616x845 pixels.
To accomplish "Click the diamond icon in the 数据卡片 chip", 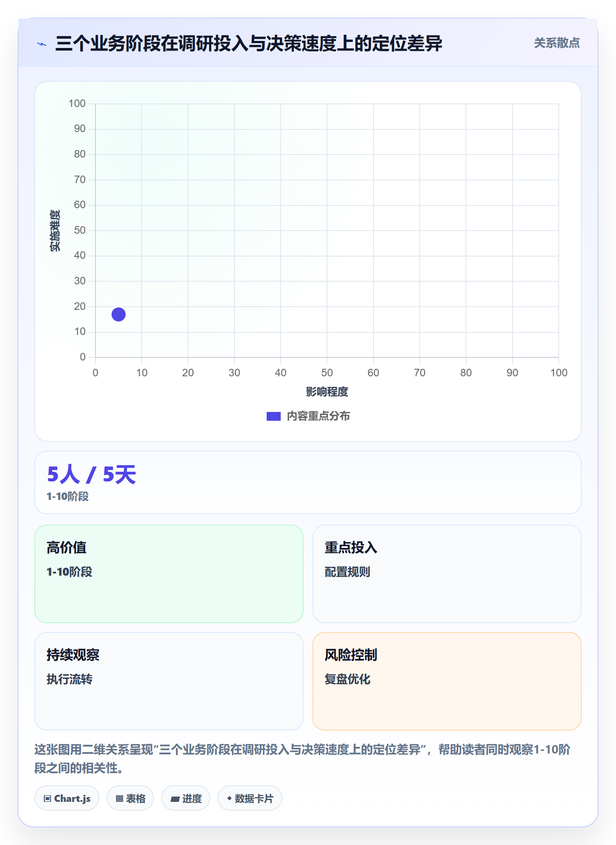I will 229,798.
